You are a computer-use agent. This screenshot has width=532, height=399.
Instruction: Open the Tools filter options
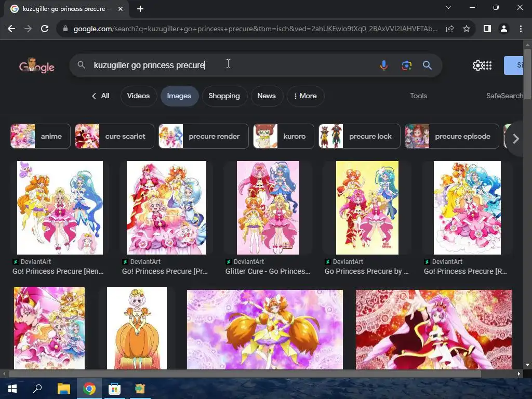pos(418,96)
